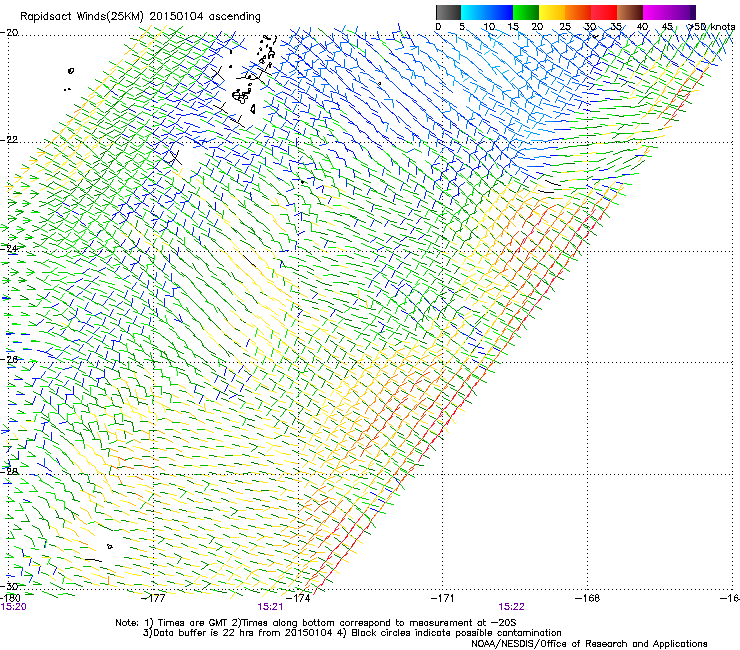
Task: Click the legend value '0'
Action: pos(438,27)
